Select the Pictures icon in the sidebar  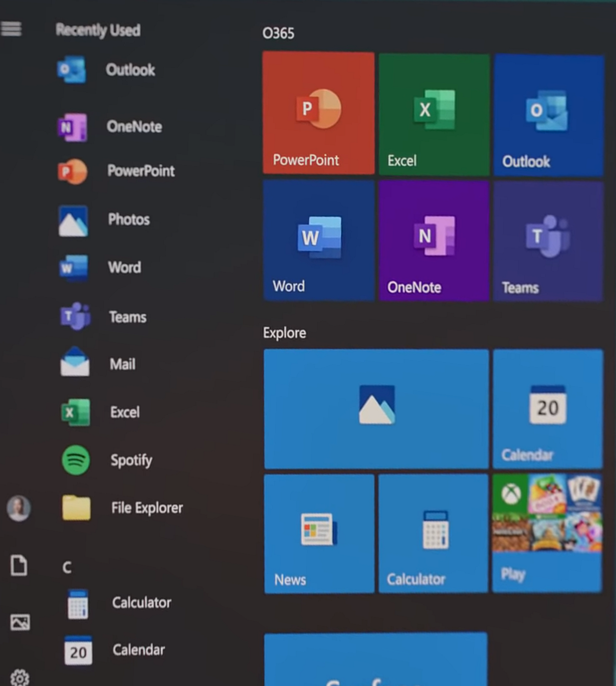(x=19, y=622)
